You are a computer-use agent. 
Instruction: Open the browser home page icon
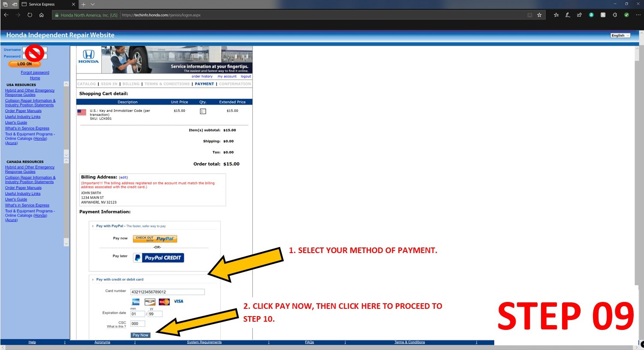41,15
